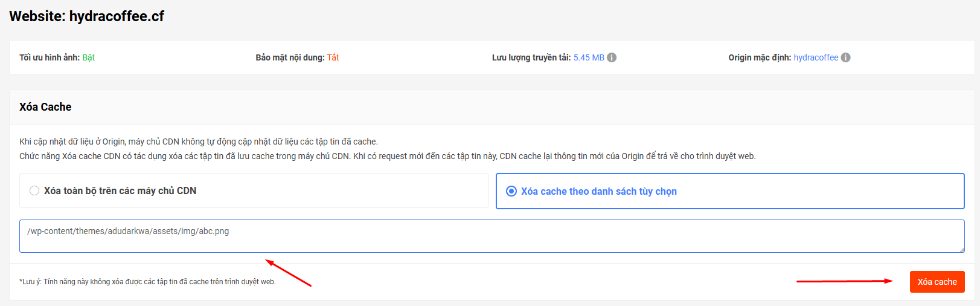Click the green Bật image optimization status
Image resolution: width=980 pixels, height=306 pixels.
(89, 57)
